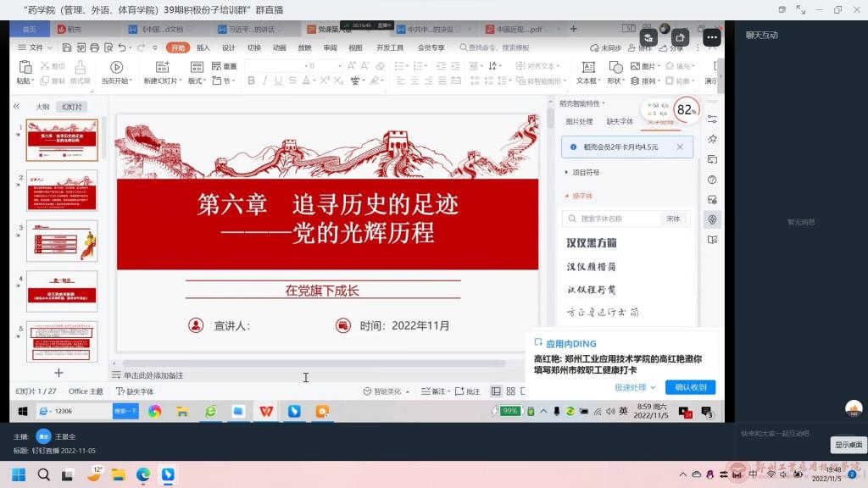
Task: Select slide 3 thumbnail in the panel
Action: (x=62, y=241)
